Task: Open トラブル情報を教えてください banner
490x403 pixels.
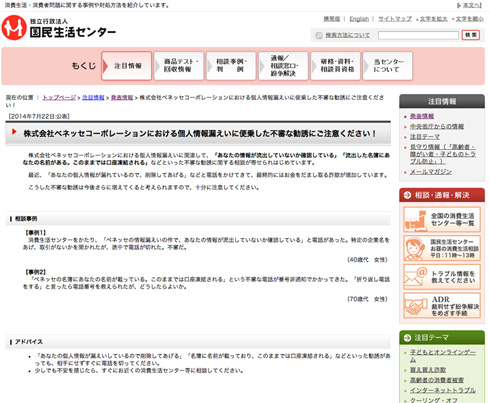Action: pyautogui.click(x=442, y=277)
